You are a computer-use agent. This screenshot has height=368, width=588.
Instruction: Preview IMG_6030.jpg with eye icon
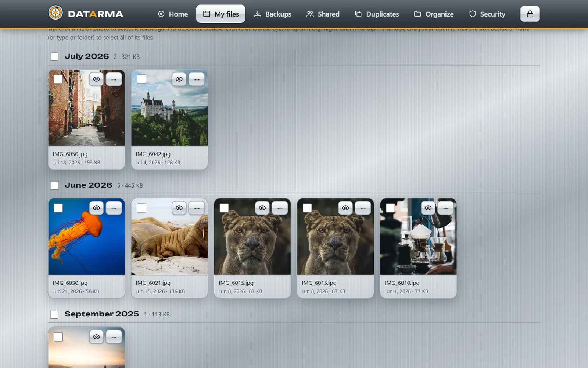(x=96, y=208)
